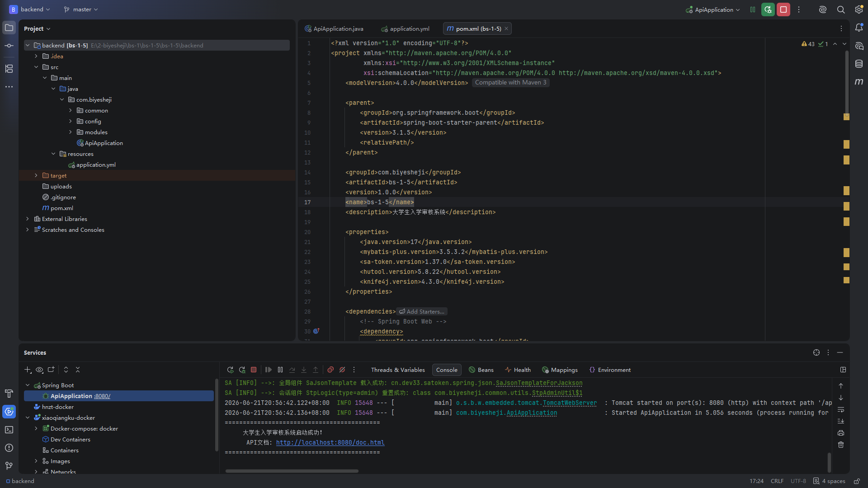Click the Add Starters inlay button
Screen dimensions: 868x488
422,311
